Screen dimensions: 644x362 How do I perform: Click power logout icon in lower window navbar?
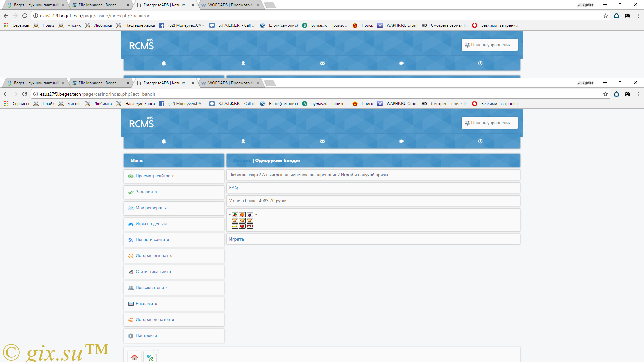480,141
